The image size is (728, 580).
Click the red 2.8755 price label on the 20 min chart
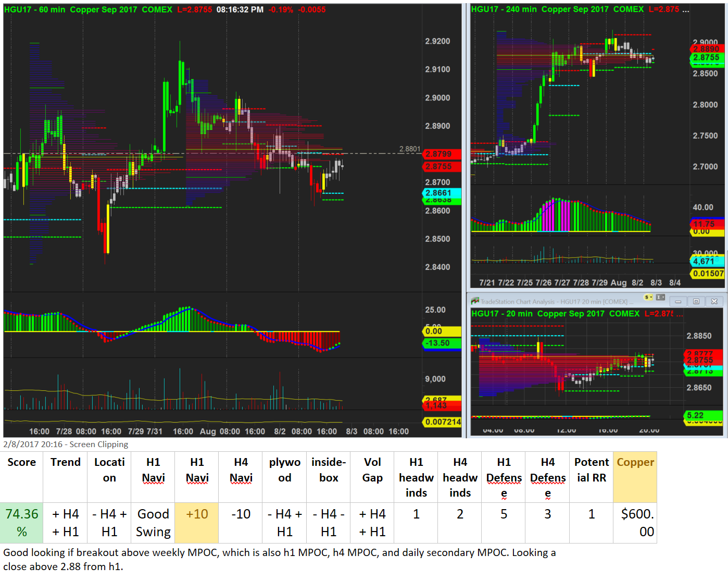pos(703,360)
